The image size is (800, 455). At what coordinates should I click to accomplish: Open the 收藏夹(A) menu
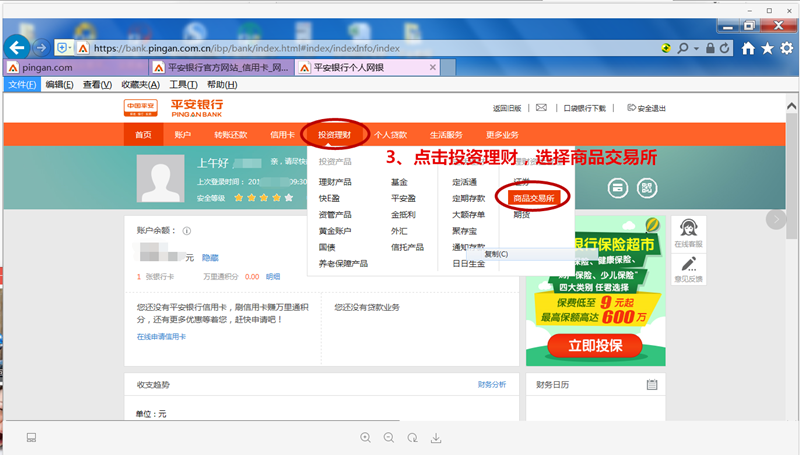coord(140,85)
